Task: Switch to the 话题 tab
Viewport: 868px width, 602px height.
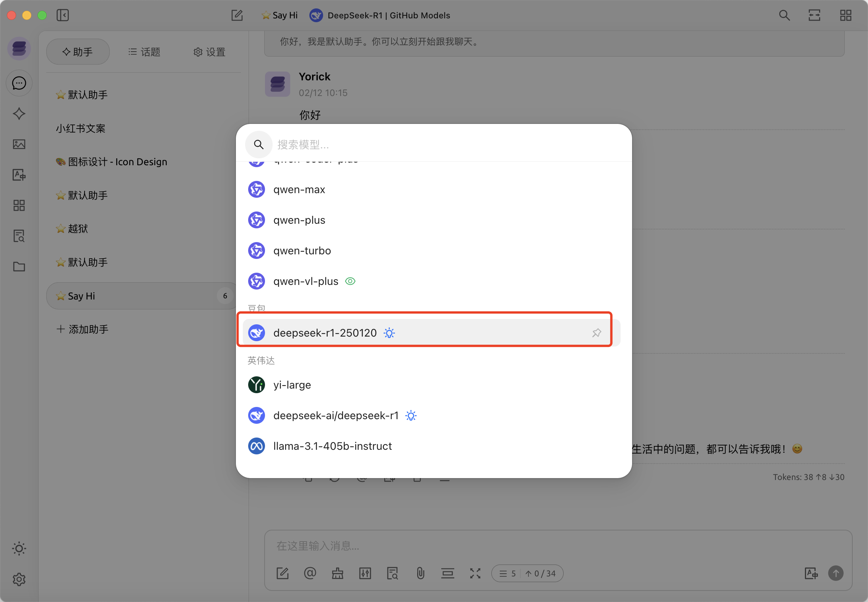Action: coord(145,52)
